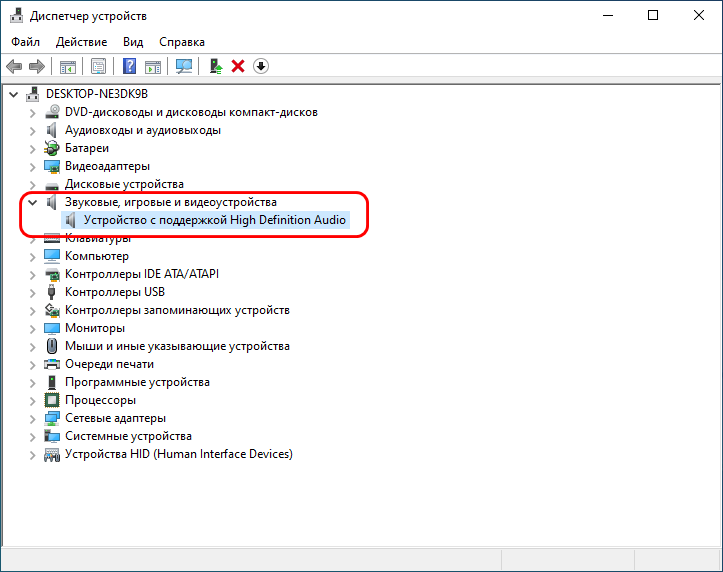The width and height of the screenshot is (723, 572).
Task: Click the DVD drive category icon
Action: tap(52, 112)
